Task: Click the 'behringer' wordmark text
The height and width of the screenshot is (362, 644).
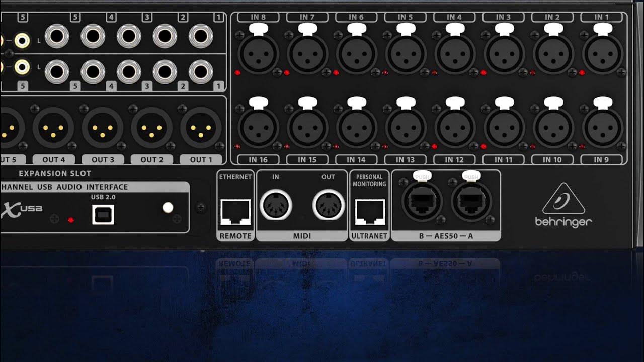Action: 563,222
